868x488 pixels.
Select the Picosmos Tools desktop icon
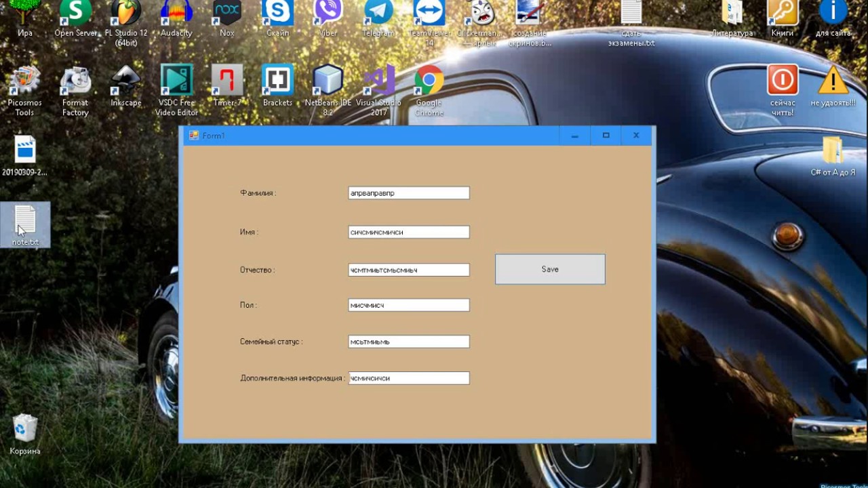24,91
